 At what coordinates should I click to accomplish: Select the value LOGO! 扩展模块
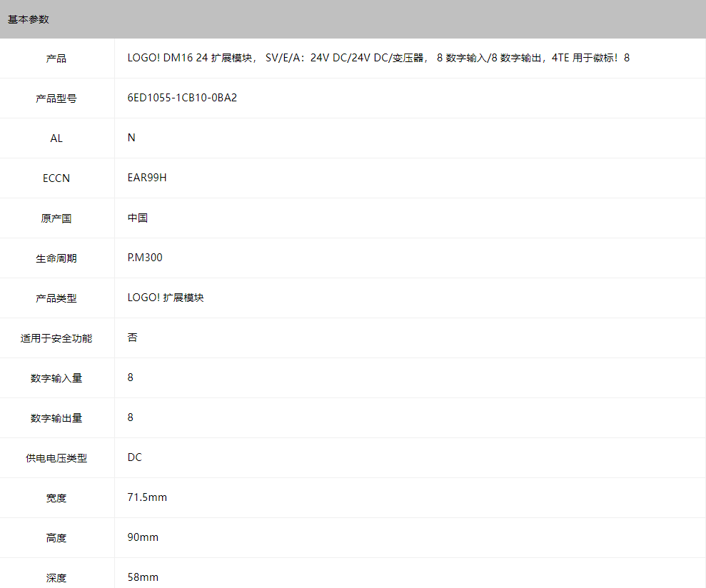click(x=166, y=298)
